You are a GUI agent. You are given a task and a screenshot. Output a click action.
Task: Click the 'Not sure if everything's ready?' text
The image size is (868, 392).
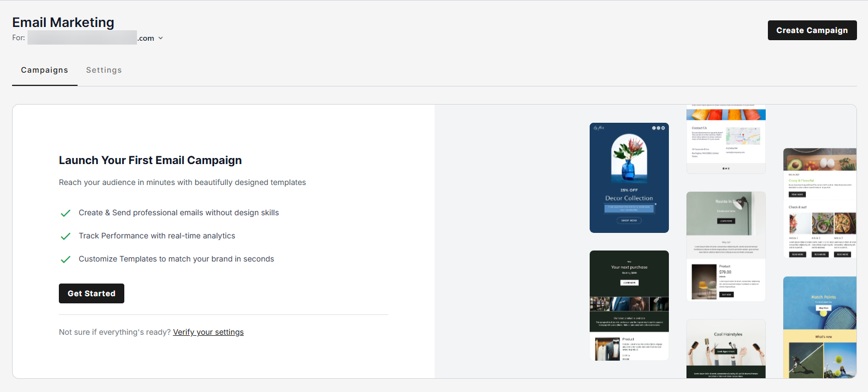point(115,332)
